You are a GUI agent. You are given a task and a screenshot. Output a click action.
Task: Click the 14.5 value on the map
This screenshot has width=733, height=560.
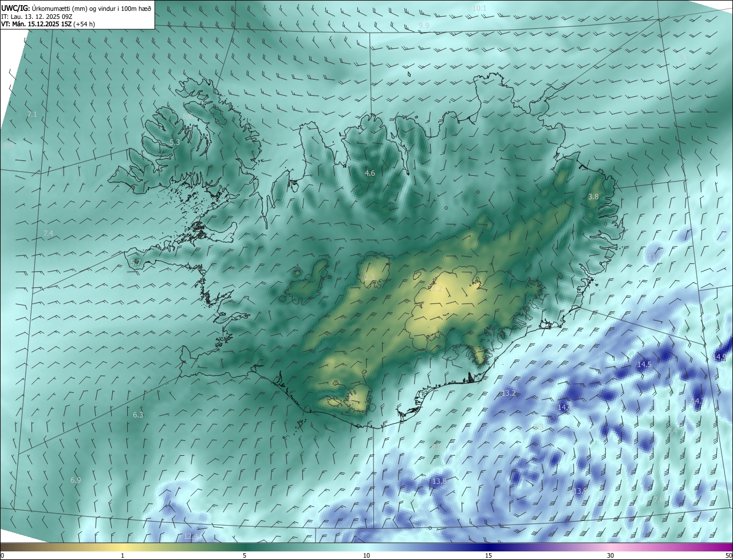point(644,364)
